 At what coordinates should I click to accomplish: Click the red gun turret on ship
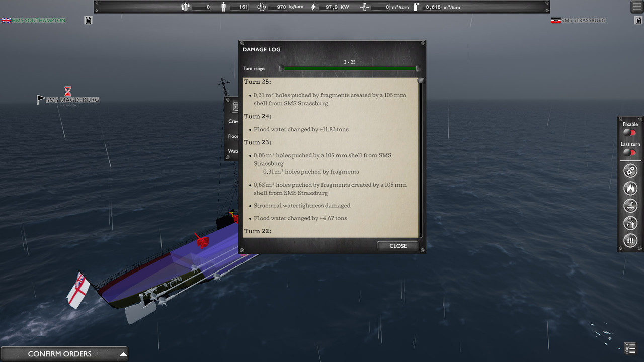pyautogui.click(x=202, y=241)
